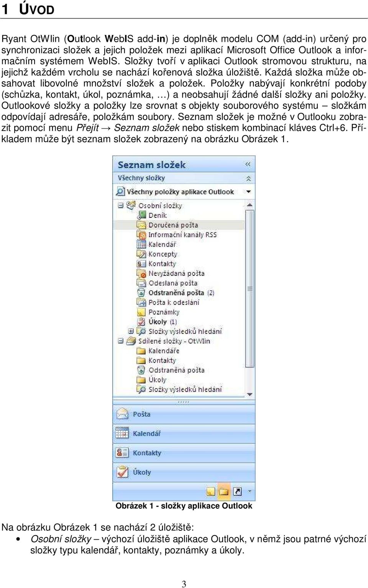Open the configure buttons dropdown in bottom bar
The image size is (368, 588).
point(250,491)
